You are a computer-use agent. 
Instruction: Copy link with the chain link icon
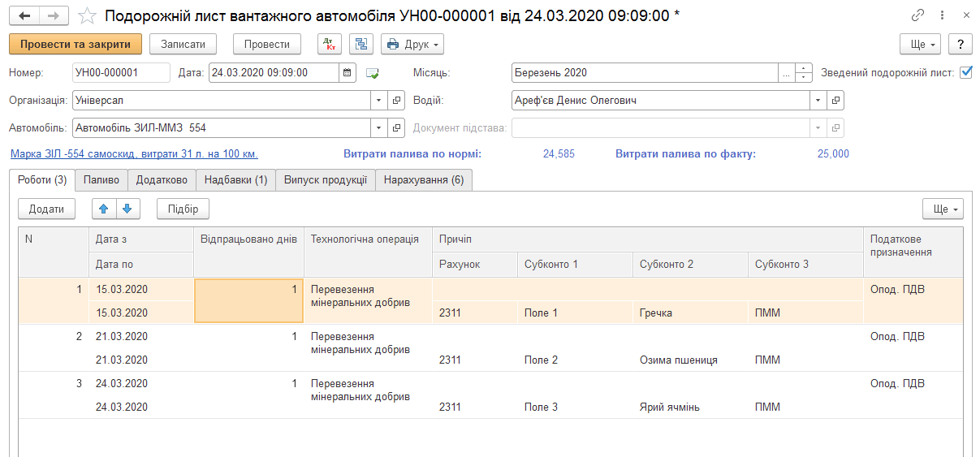917,15
